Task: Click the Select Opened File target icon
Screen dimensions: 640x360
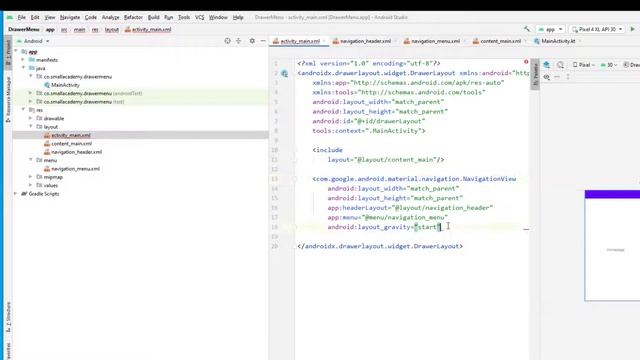Action: pos(227,41)
